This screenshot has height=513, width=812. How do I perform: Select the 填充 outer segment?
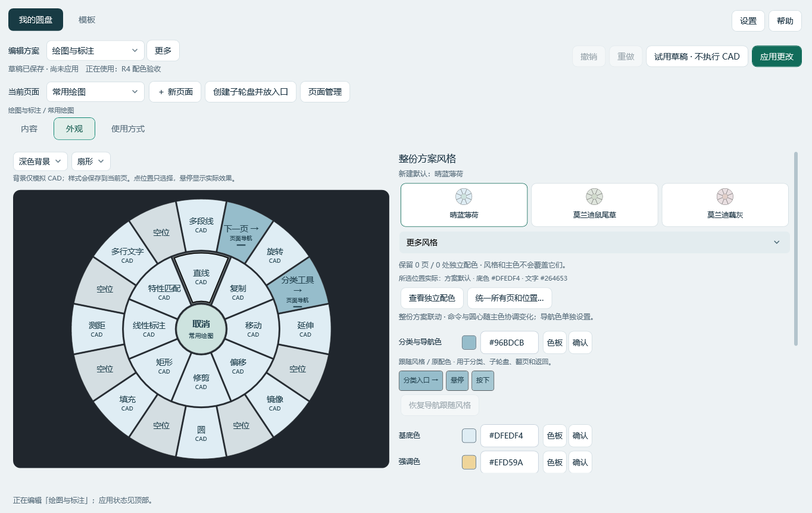click(x=127, y=403)
